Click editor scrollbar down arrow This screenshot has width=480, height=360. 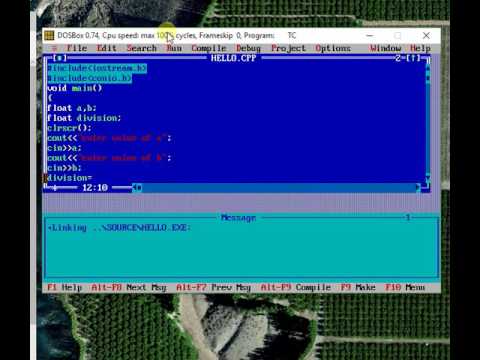click(x=428, y=177)
